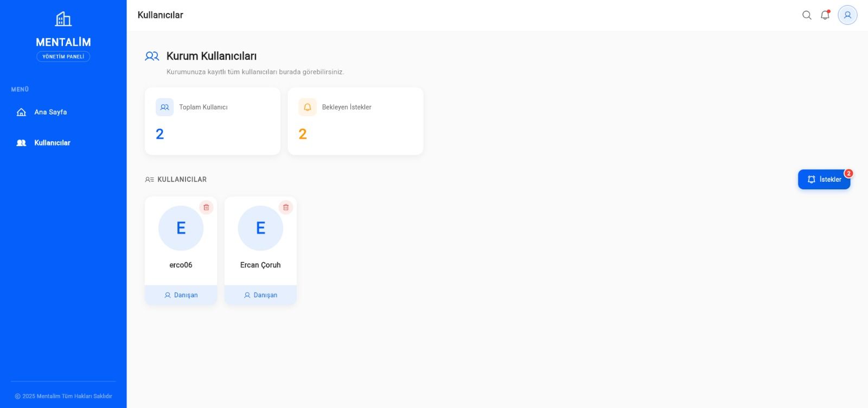Click the MENTALİM brand title
Screen dimensions: 868x408
tap(63, 42)
